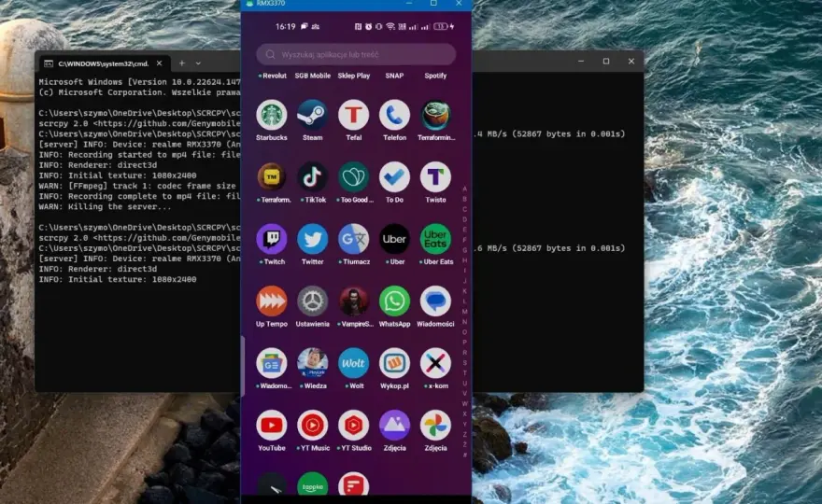This screenshot has height=504, width=822.
Task: Add a new tab in terminal window
Action: (x=182, y=63)
